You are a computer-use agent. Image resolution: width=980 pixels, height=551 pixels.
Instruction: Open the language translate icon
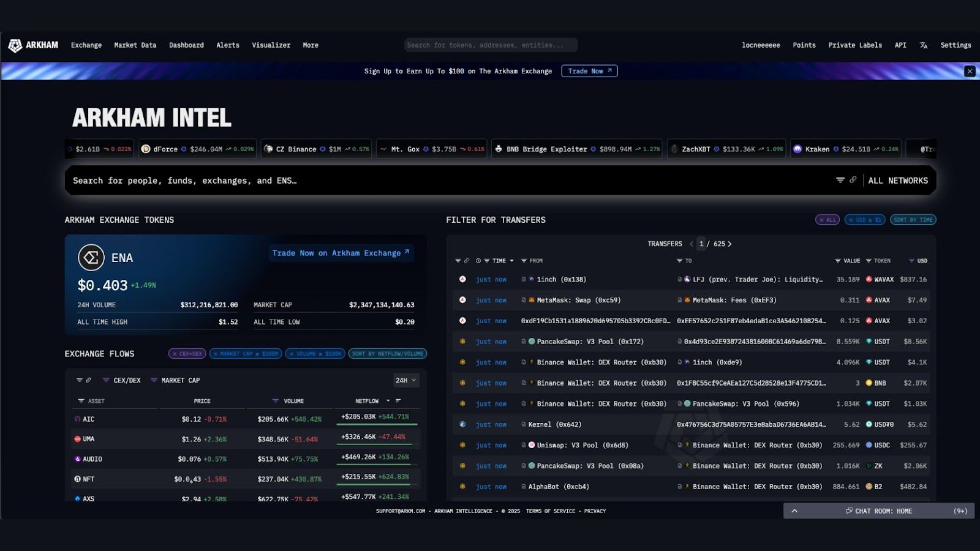pyautogui.click(x=924, y=45)
